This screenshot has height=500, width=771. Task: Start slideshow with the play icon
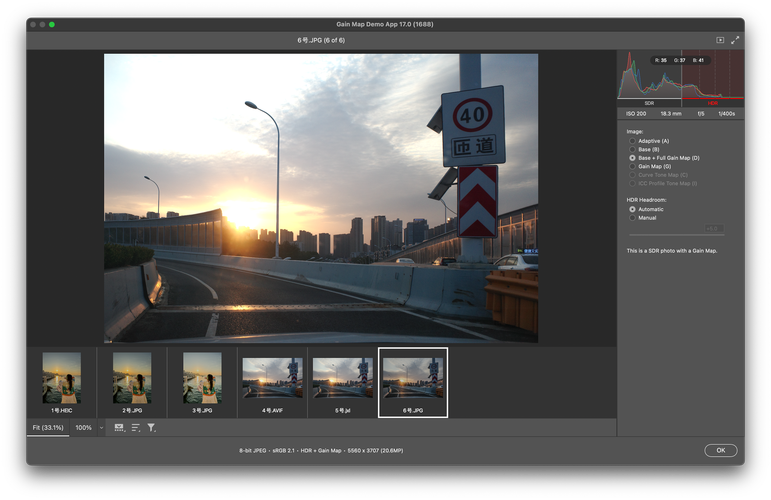coord(719,40)
